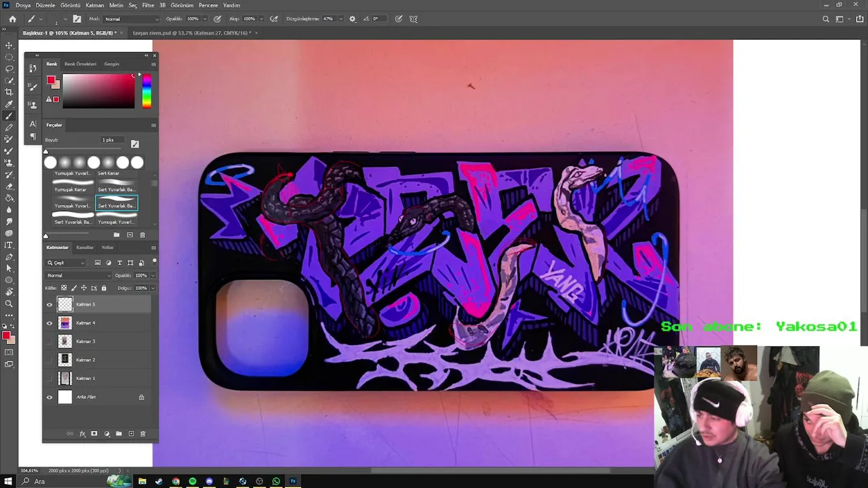Click the brush size Boyut field

click(113, 140)
